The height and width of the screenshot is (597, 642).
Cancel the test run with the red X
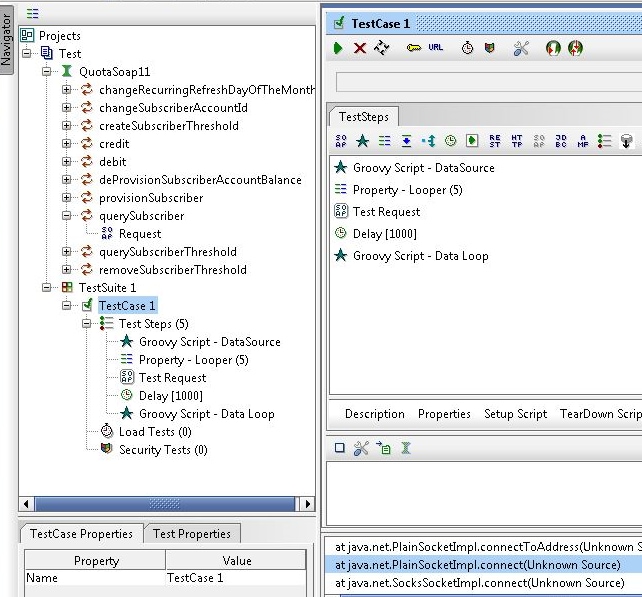pyautogui.click(x=360, y=48)
